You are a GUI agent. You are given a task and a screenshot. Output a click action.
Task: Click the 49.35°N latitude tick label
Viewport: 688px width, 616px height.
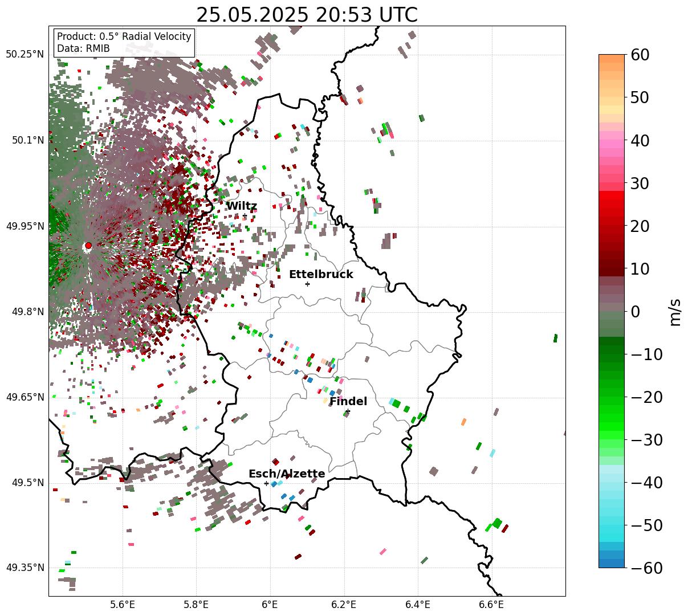pos(25,568)
